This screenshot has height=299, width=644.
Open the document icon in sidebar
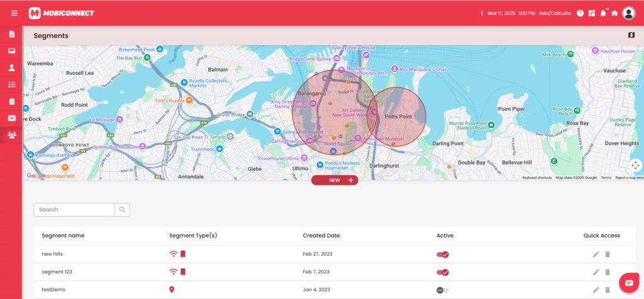(x=12, y=34)
